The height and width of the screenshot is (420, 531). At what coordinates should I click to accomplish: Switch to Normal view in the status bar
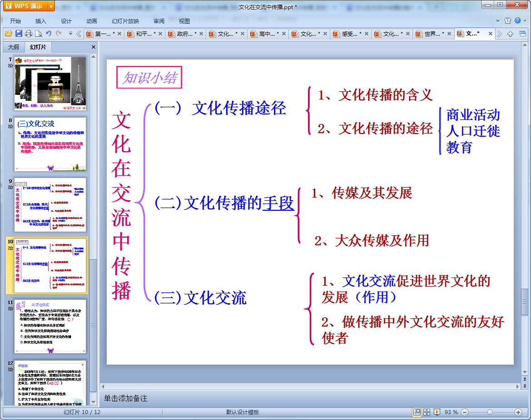(417, 412)
